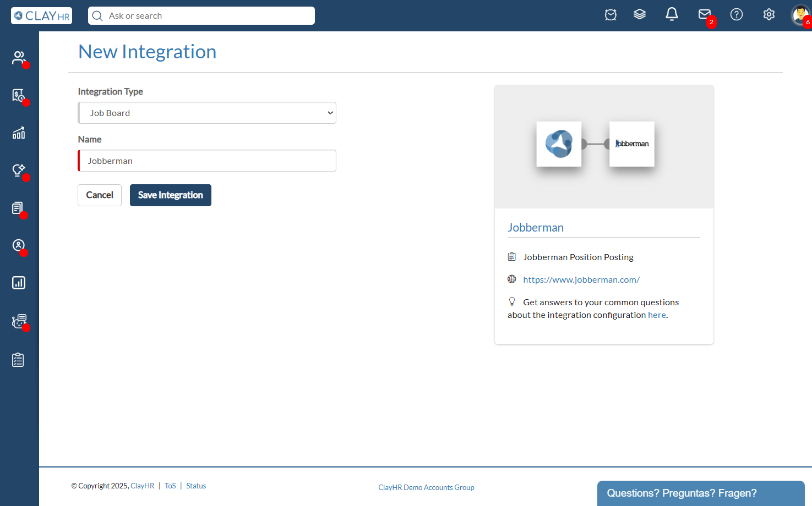
Task: Open the people sidebar icon
Action: click(19, 58)
